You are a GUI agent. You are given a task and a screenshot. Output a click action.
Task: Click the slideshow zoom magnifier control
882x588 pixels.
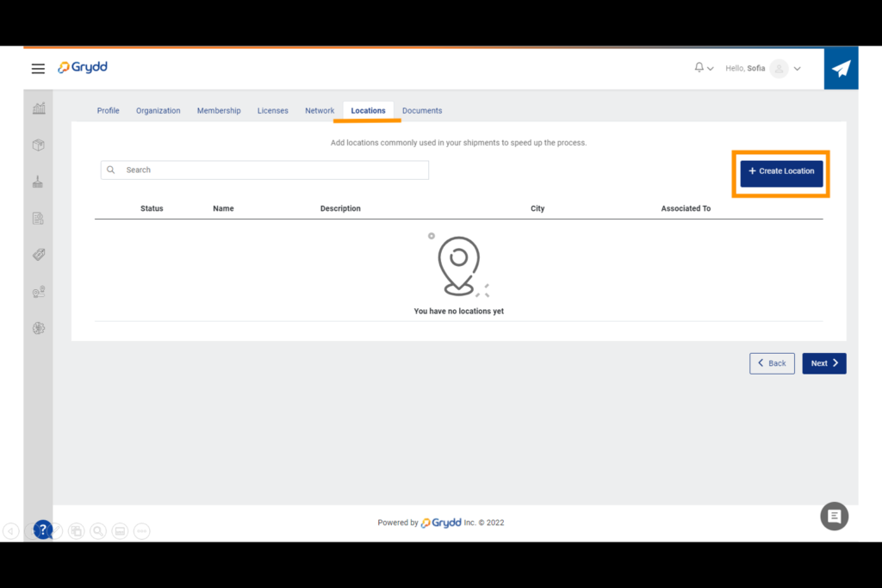pos(98,530)
